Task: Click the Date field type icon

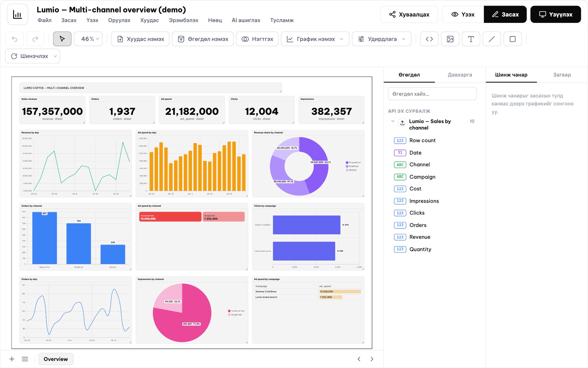Action: (x=400, y=152)
